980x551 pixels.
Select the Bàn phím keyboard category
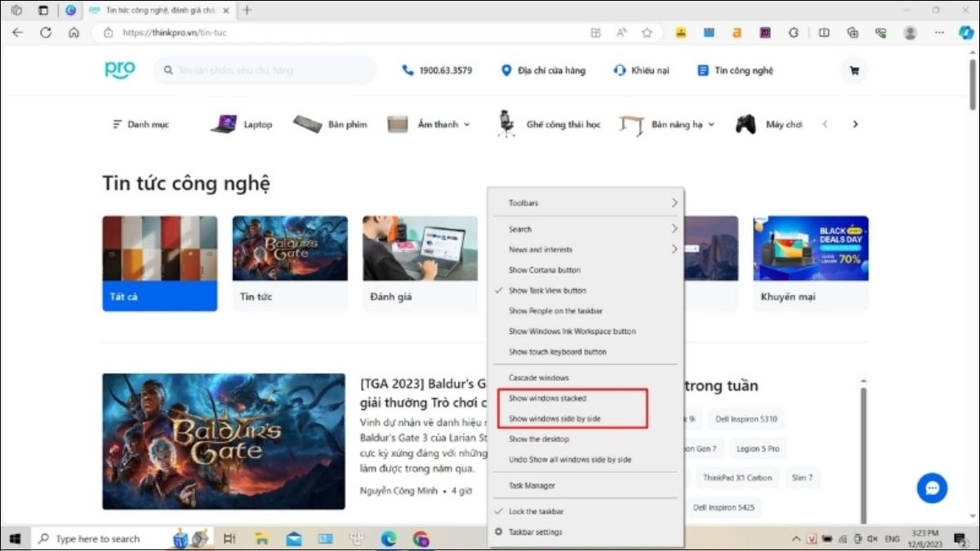pos(330,124)
